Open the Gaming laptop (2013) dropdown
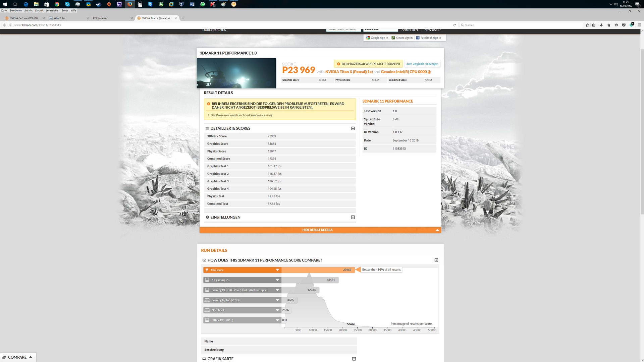Screen dimensions: 644x362 (277, 300)
